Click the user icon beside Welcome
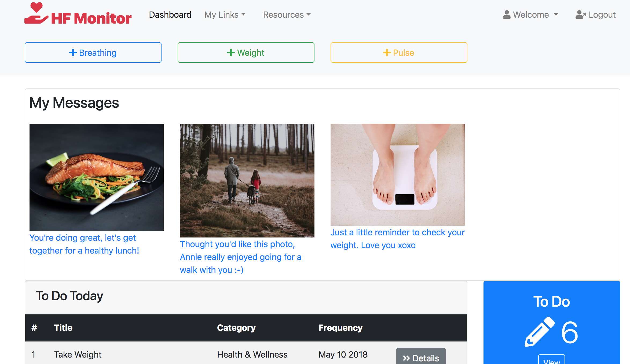Viewport: 630px width, 364px height. (507, 15)
